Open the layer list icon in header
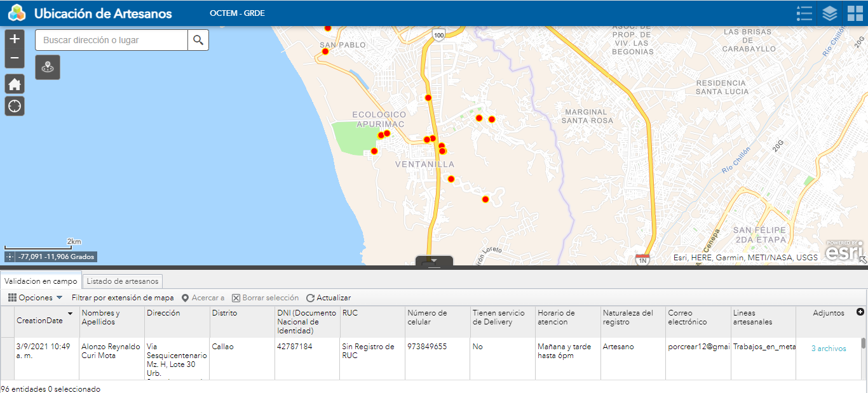The width and height of the screenshot is (868, 393). point(830,13)
